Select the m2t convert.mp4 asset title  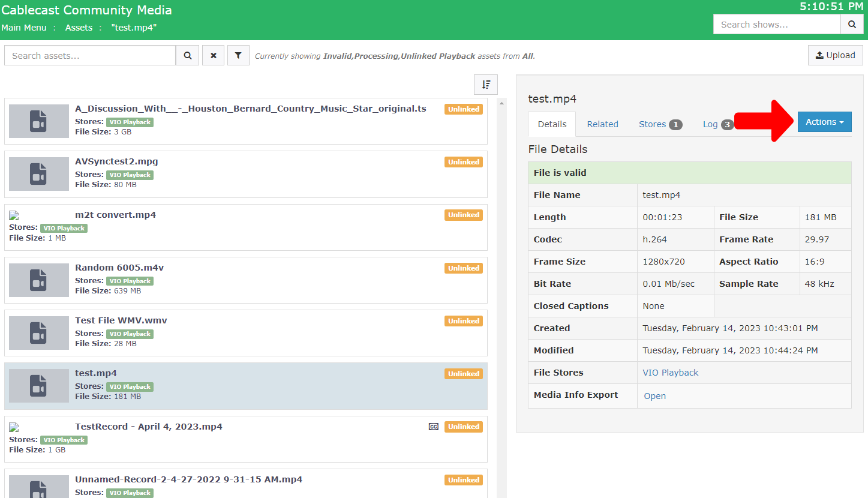(115, 215)
